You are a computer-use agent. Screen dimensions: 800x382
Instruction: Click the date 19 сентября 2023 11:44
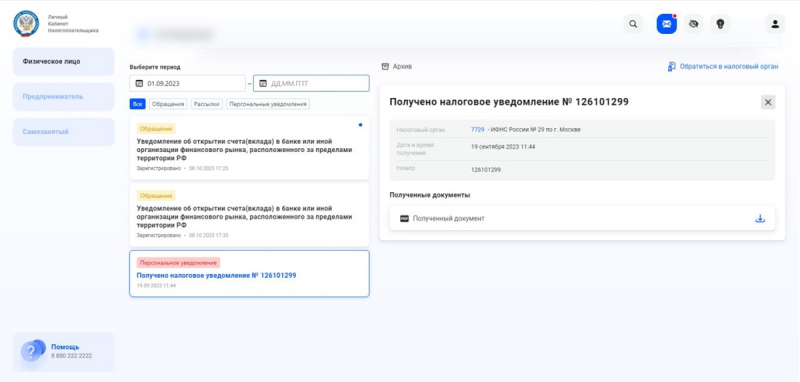pyautogui.click(x=503, y=147)
